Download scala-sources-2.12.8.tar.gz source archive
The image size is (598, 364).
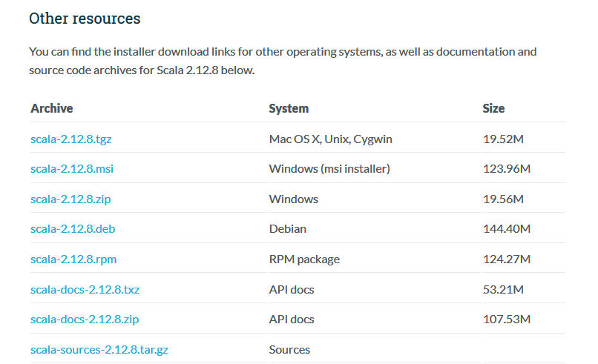(99, 349)
